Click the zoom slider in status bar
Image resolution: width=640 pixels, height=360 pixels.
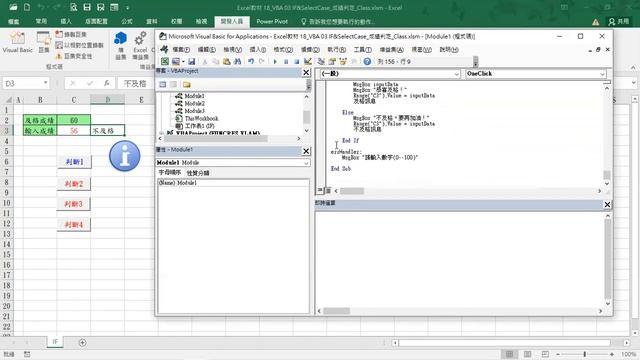pos(584,354)
